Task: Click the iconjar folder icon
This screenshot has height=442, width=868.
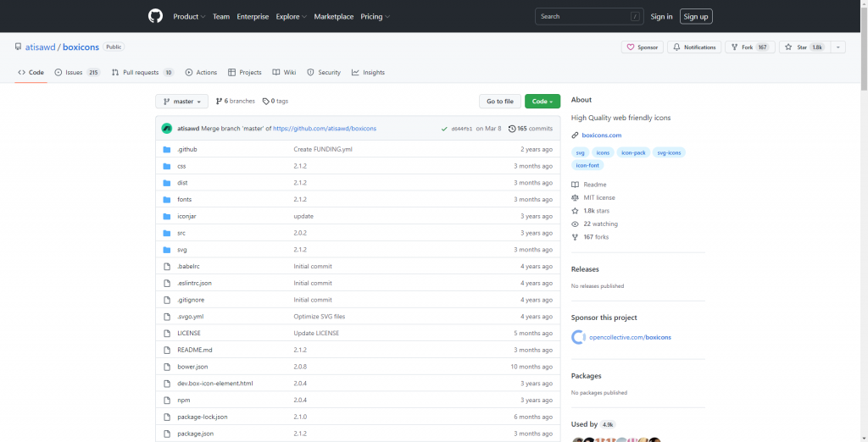Action: (x=167, y=216)
